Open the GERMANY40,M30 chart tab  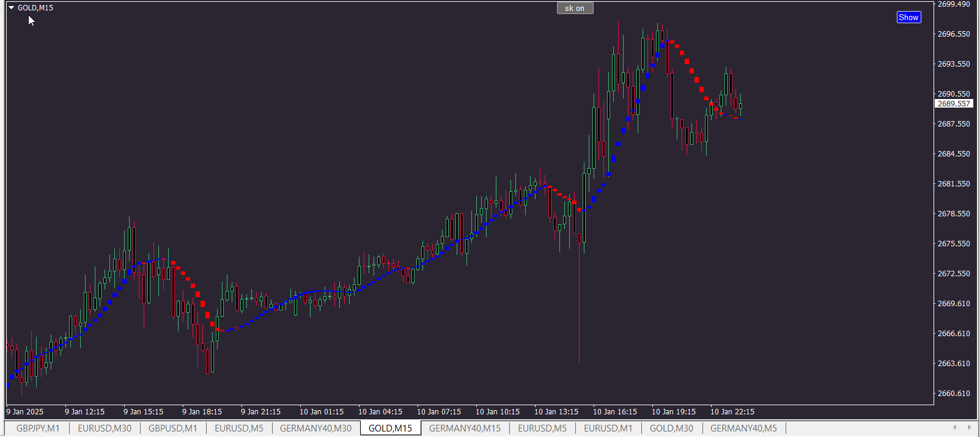pyautogui.click(x=316, y=428)
